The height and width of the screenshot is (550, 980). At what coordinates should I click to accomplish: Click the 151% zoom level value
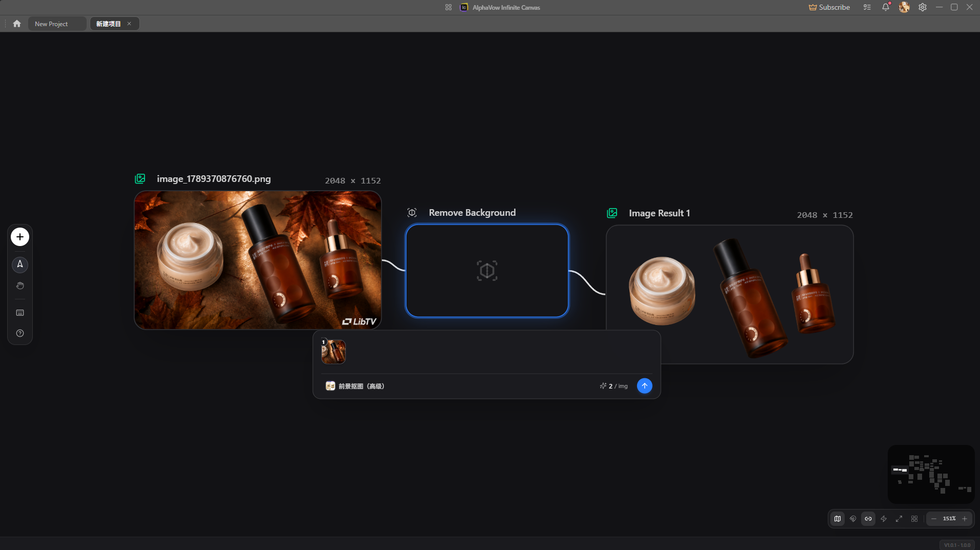pyautogui.click(x=949, y=519)
